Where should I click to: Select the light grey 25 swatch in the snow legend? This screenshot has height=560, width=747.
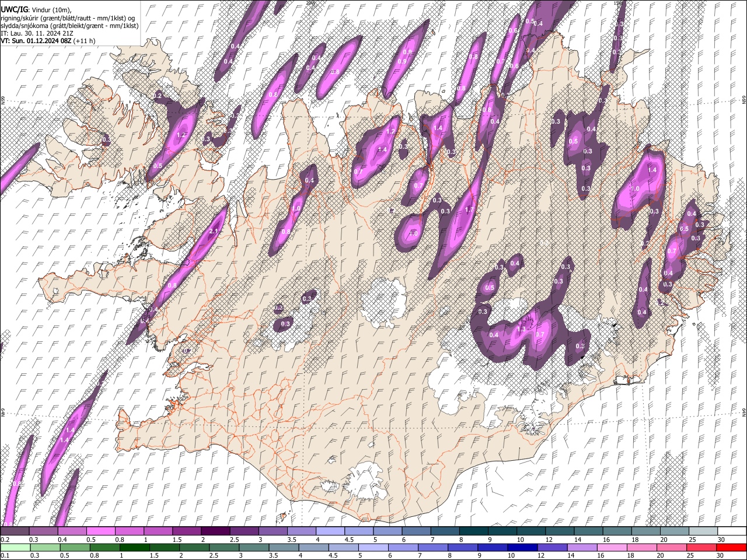pos(703,531)
